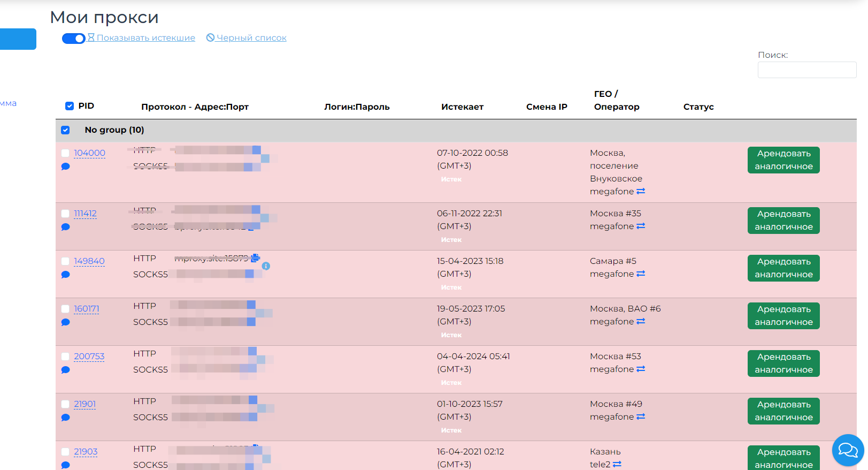This screenshot has width=868, height=470.
Task: Open the live chat widget
Action: point(848,450)
